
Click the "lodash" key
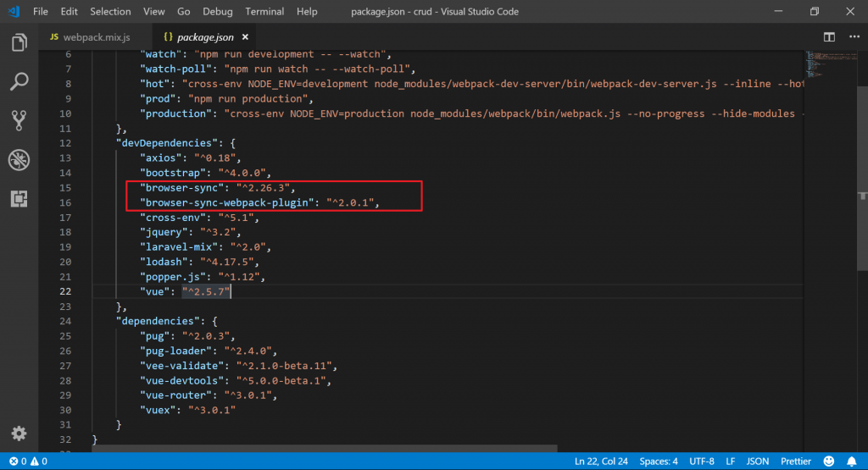[164, 262]
